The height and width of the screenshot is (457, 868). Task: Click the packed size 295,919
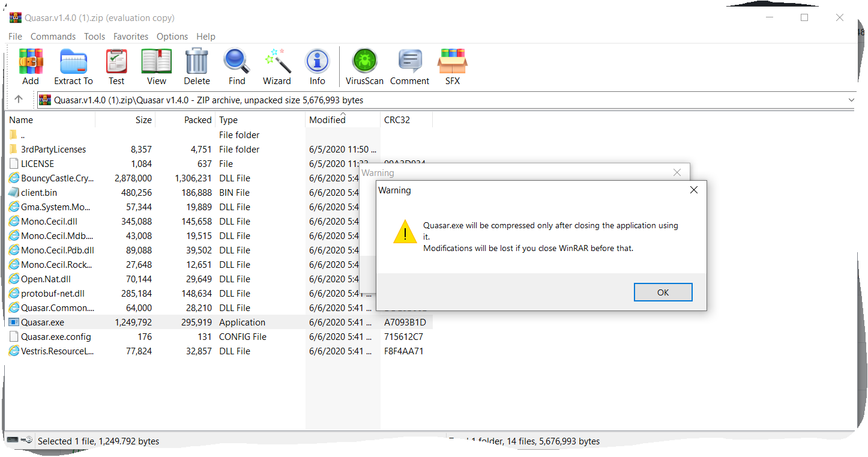click(193, 322)
